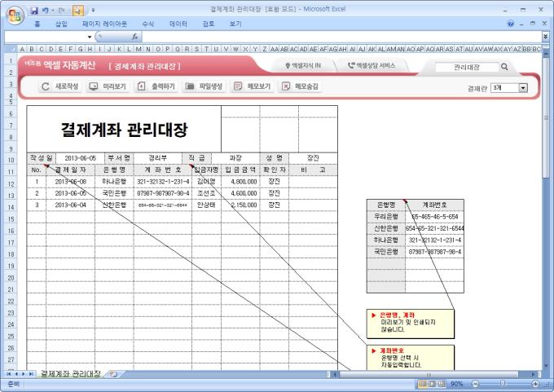The image size is (554, 392).
Task: Click the search magnifier icon
Action: coord(504,67)
